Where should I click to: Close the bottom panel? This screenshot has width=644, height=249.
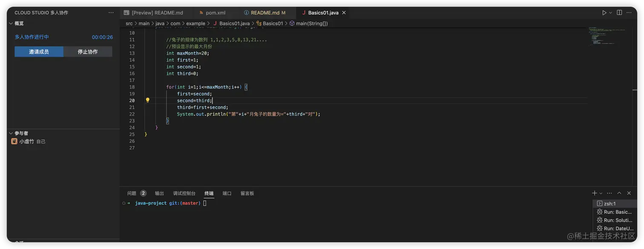[x=629, y=193]
